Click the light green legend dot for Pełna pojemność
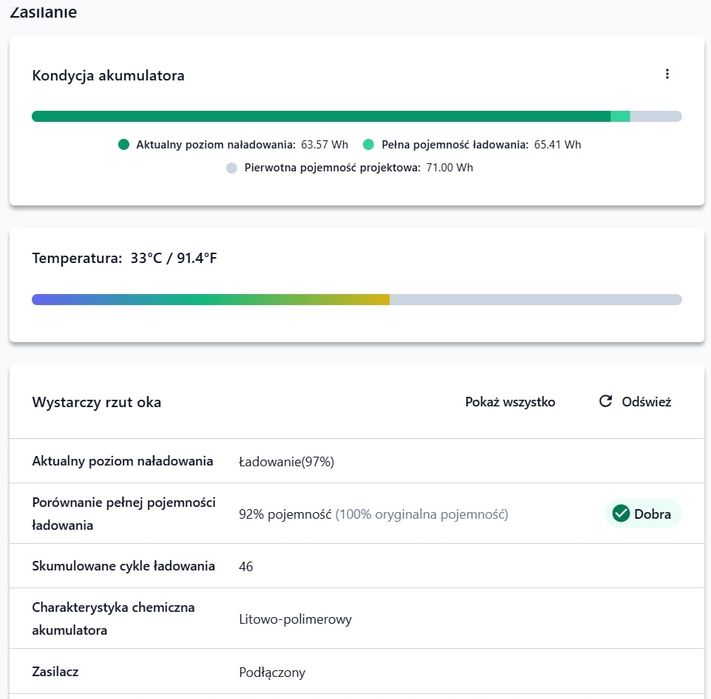Screen dimensions: 711x699 tap(369, 144)
